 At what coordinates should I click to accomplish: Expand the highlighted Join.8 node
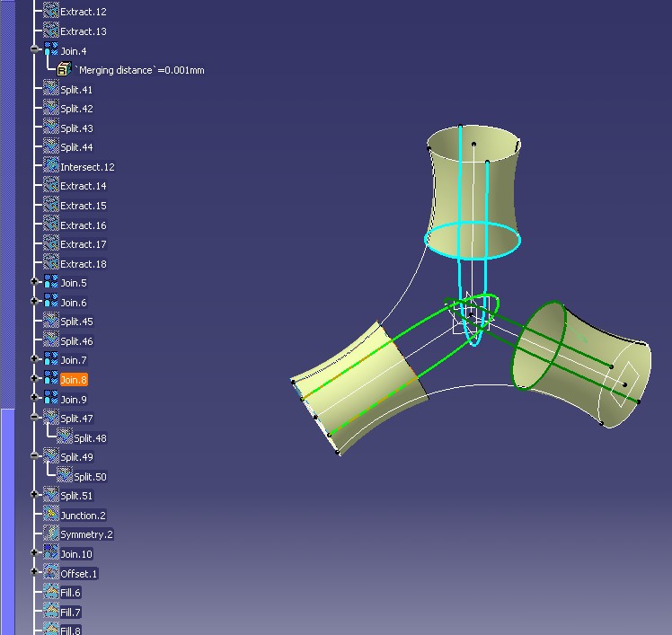[34, 378]
